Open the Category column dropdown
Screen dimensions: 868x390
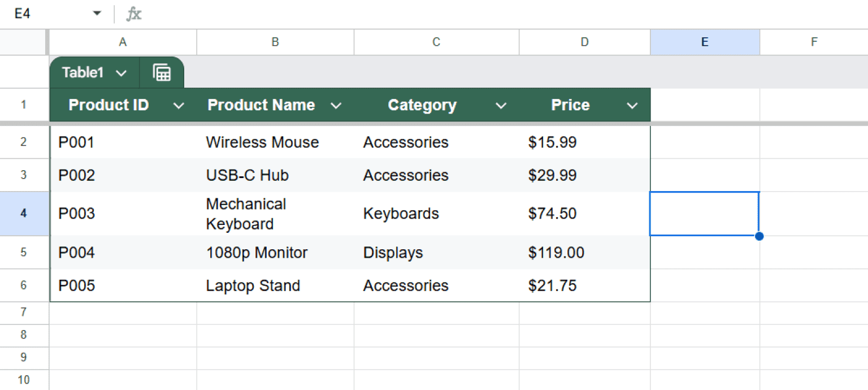(x=500, y=105)
